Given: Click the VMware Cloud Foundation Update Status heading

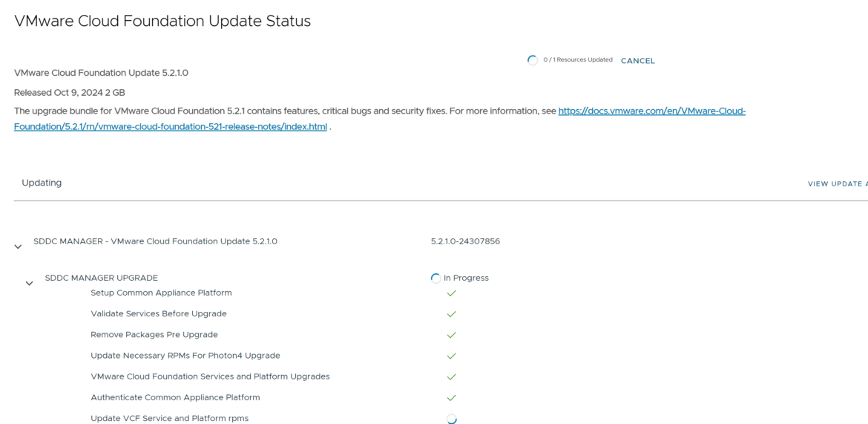Looking at the screenshot, I should (x=162, y=22).
